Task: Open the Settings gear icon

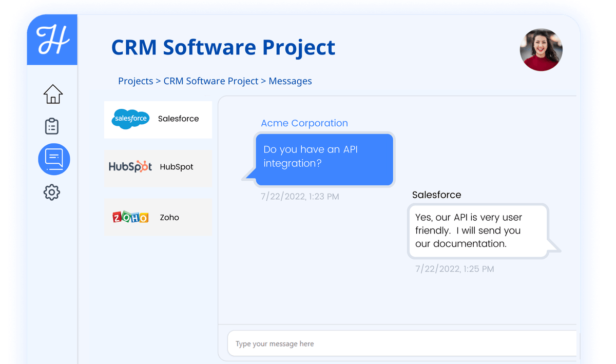Action: tap(51, 192)
